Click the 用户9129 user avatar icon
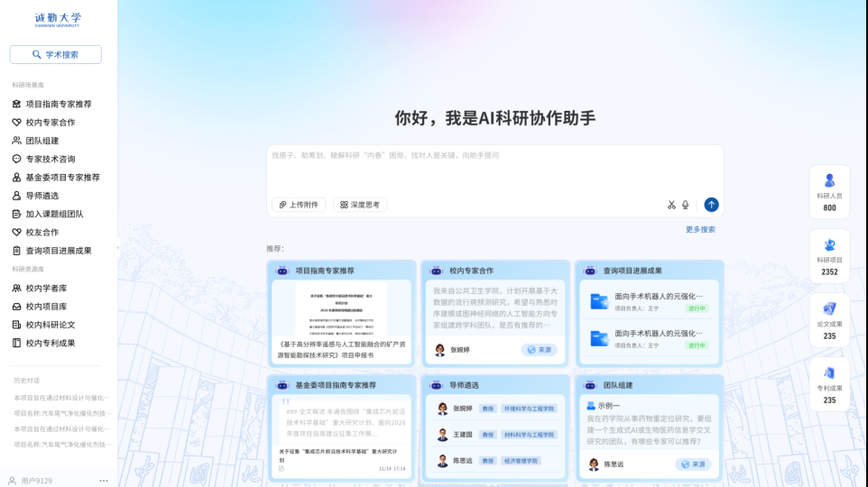Screen dimensions: 868x487 (12, 481)
